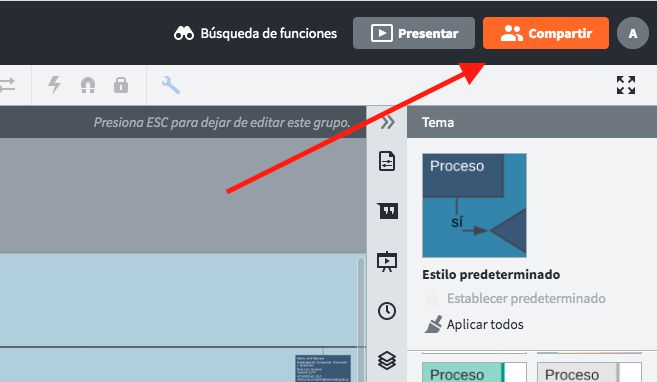
Task: Click the swap arrows toolbar icon
Action: coord(8,85)
